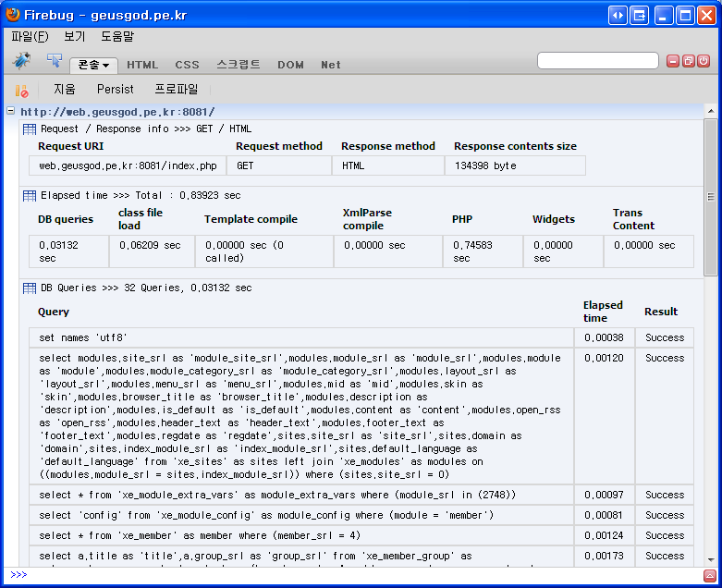Open the 도움말 menu
The image size is (722, 588).
click(x=117, y=36)
